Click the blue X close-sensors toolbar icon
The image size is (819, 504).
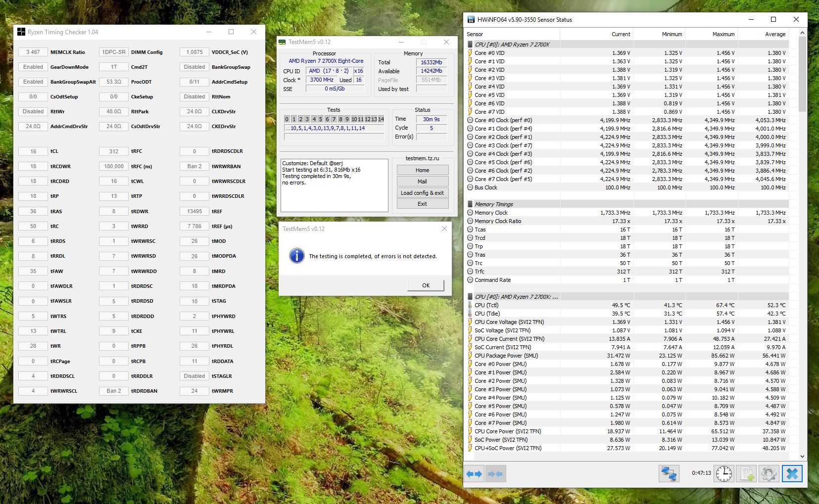click(x=792, y=474)
